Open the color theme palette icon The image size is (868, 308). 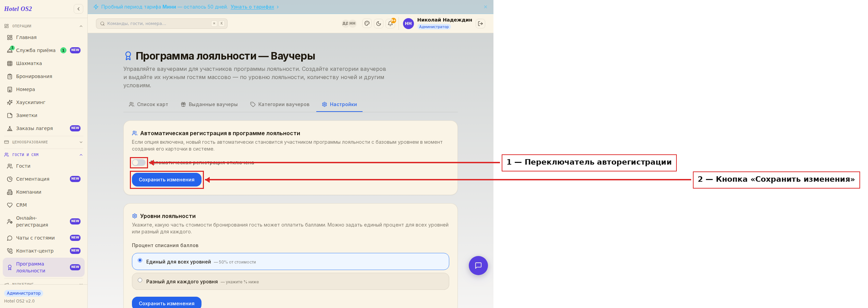pos(367,24)
